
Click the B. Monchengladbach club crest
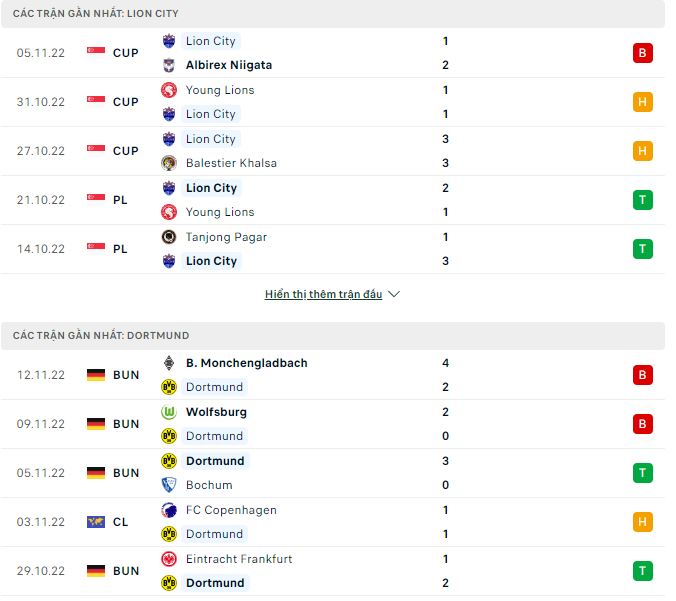(x=169, y=363)
